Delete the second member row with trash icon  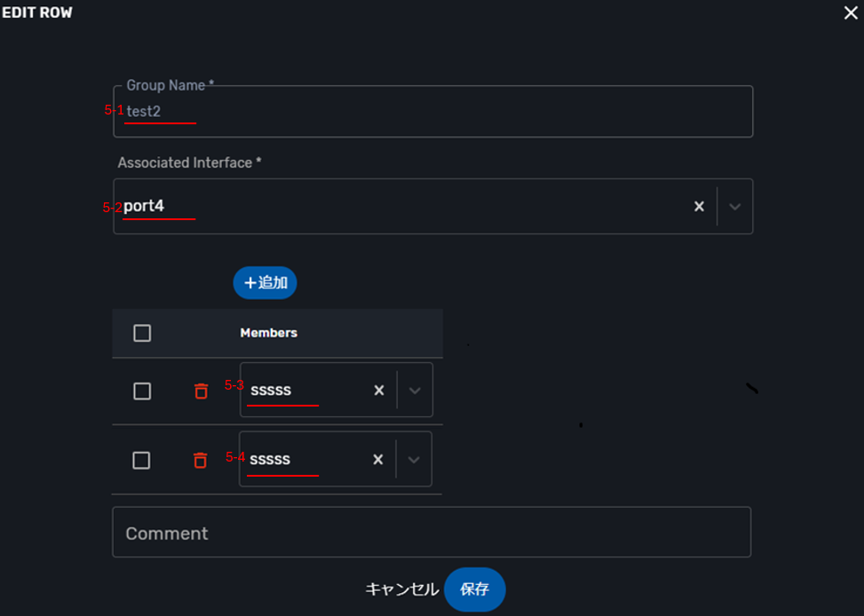click(201, 460)
